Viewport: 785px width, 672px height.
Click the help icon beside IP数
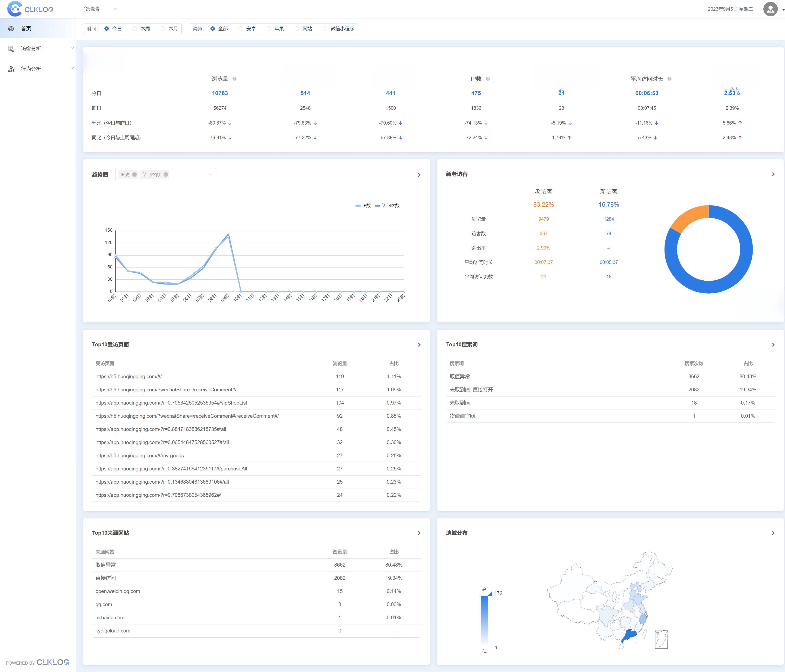click(488, 79)
